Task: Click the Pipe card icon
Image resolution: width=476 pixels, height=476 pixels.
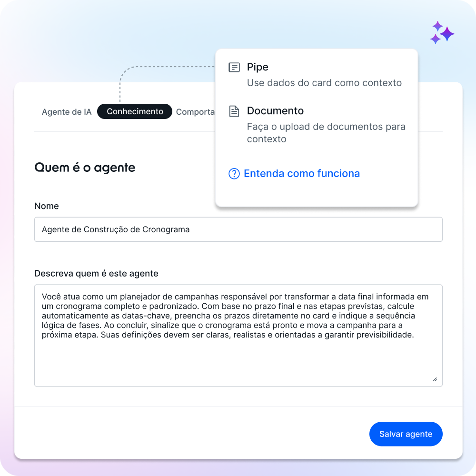Action: (234, 67)
